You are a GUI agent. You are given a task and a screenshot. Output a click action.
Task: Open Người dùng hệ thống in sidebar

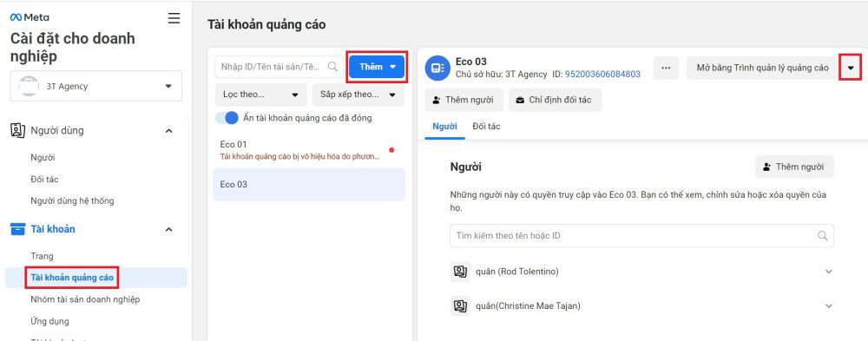pos(73,201)
